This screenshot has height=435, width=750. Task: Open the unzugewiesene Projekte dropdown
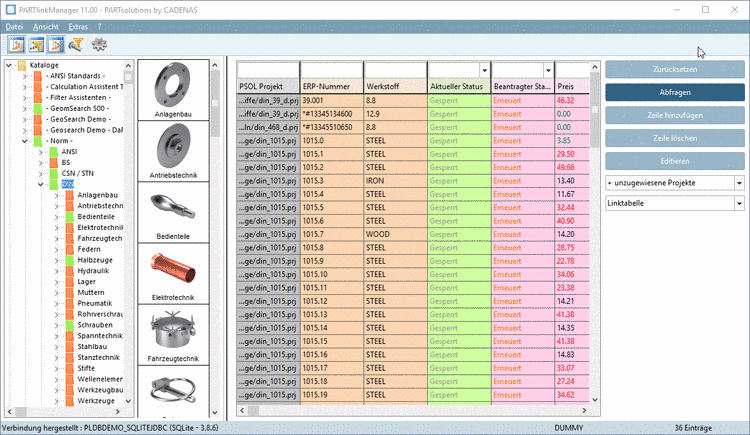(739, 183)
